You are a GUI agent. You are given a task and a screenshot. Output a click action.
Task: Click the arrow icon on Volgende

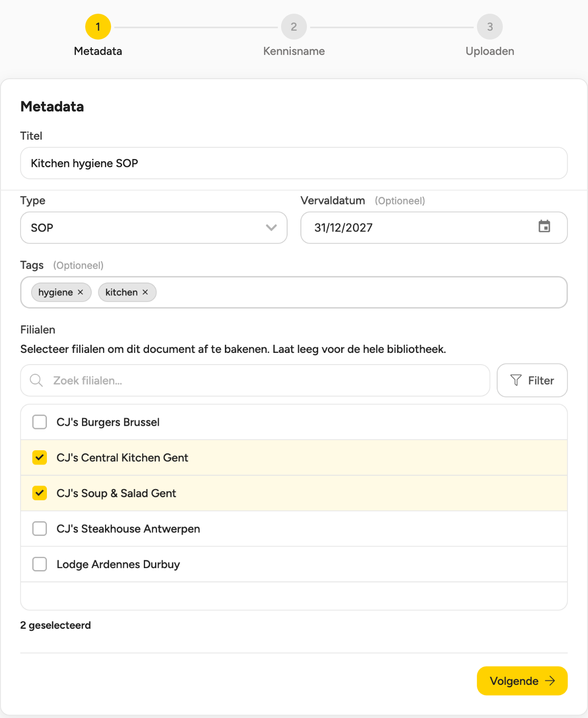[550, 681]
